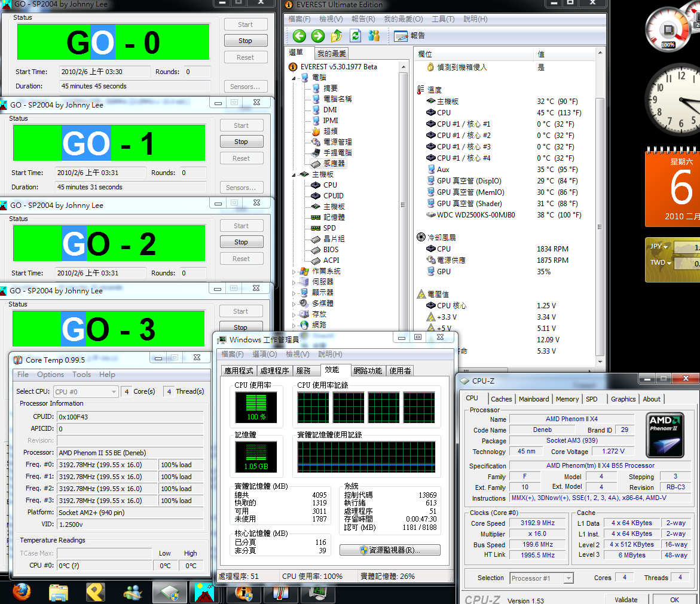Expand the 顯示器 node in EVEREST tree

pyautogui.click(x=294, y=293)
